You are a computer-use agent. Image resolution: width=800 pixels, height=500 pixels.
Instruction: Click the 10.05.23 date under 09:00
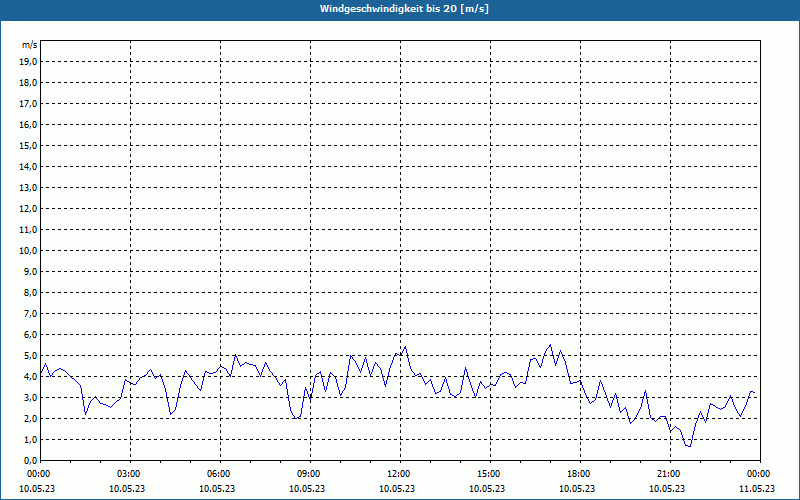307,488
